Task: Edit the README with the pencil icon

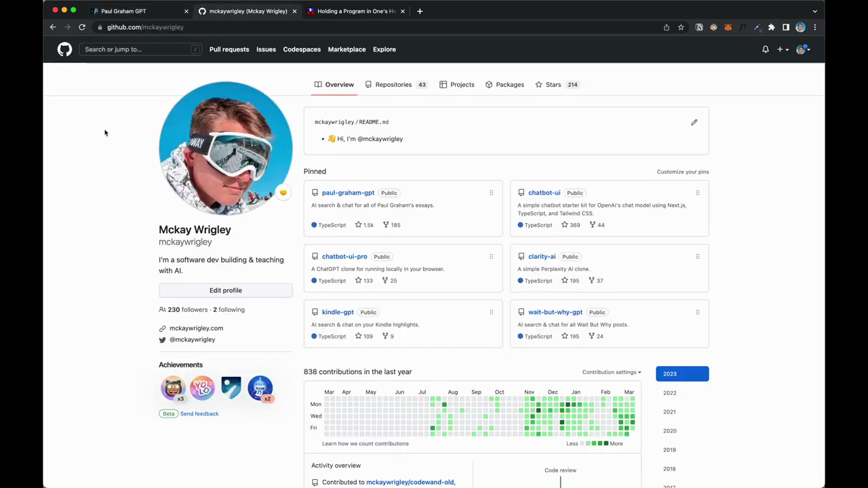Action: (694, 123)
